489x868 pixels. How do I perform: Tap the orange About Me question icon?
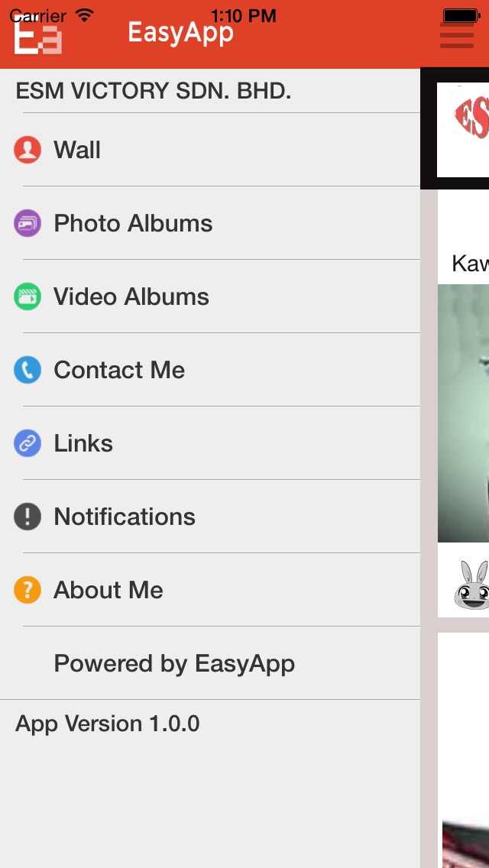[28, 590]
